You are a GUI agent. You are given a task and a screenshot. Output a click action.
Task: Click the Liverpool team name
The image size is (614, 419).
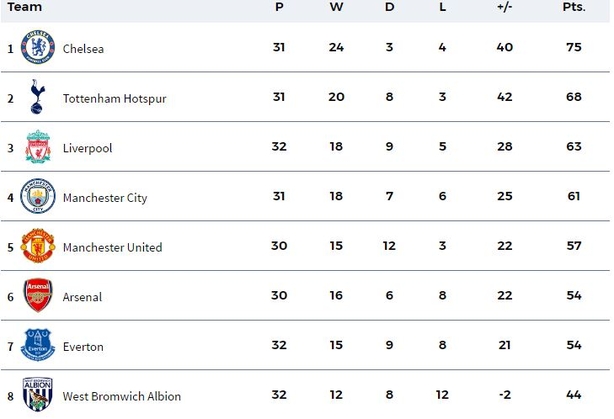click(88, 148)
